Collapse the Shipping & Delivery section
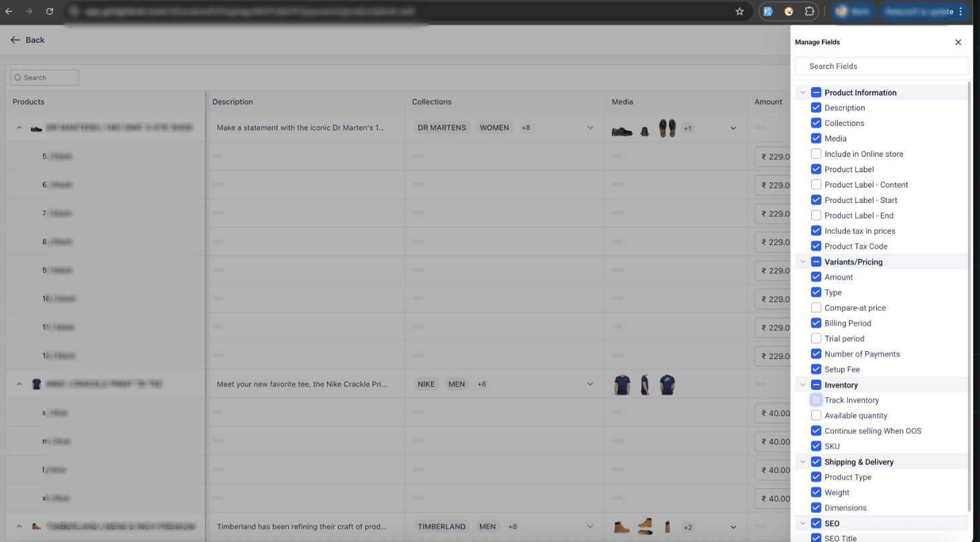980x542 pixels. coord(803,462)
